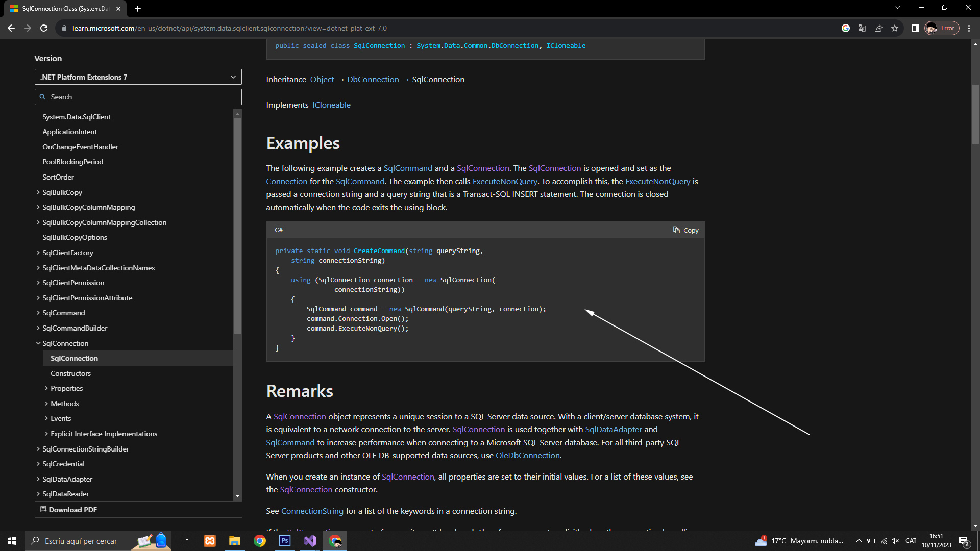Open Visual Studio from taskbar
Screen dimensions: 980x551
coord(310,541)
